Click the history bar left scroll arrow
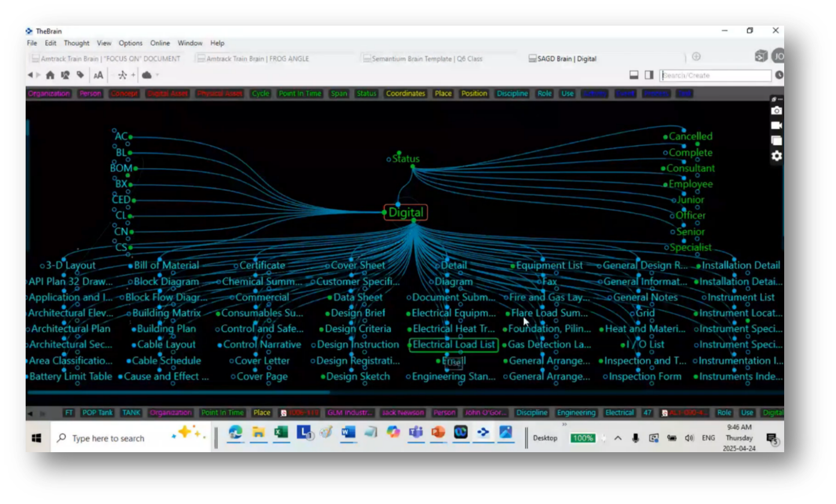Viewport: 836px width, 504px height. pos(30,413)
